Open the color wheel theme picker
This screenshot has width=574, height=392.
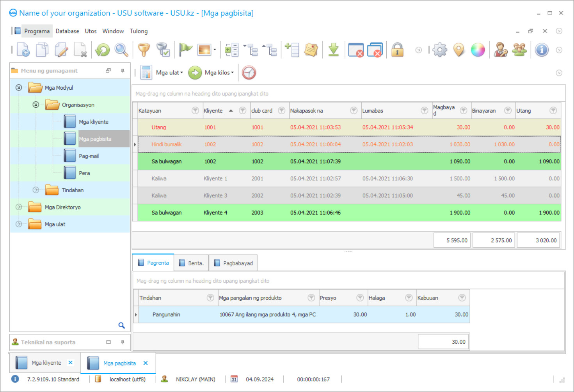[x=478, y=50]
